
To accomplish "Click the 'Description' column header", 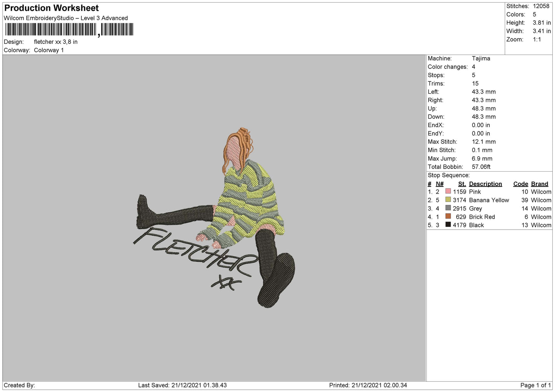I will (x=485, y=184).
